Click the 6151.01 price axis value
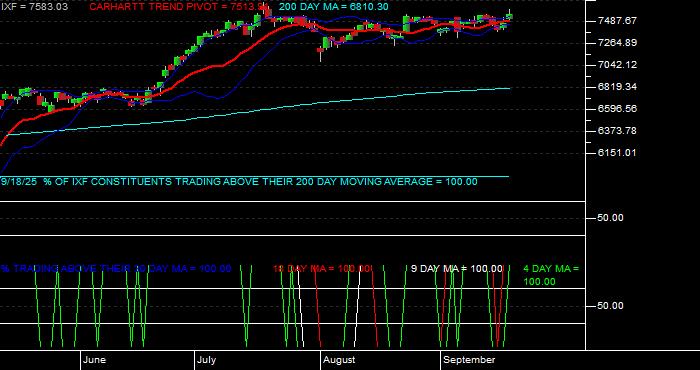Screen dimensions: 700x370 click(617, 152)
